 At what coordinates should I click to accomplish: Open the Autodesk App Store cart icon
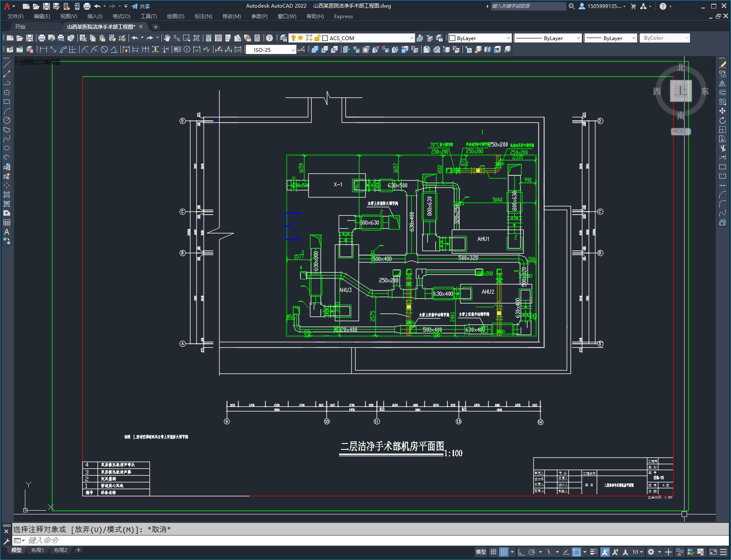pyautogui.click(x=633, y=6)
